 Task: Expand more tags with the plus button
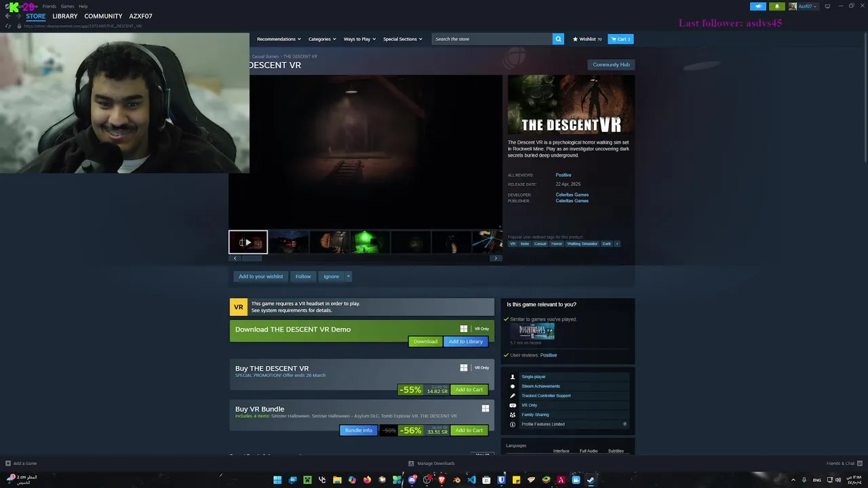(616, 243)
